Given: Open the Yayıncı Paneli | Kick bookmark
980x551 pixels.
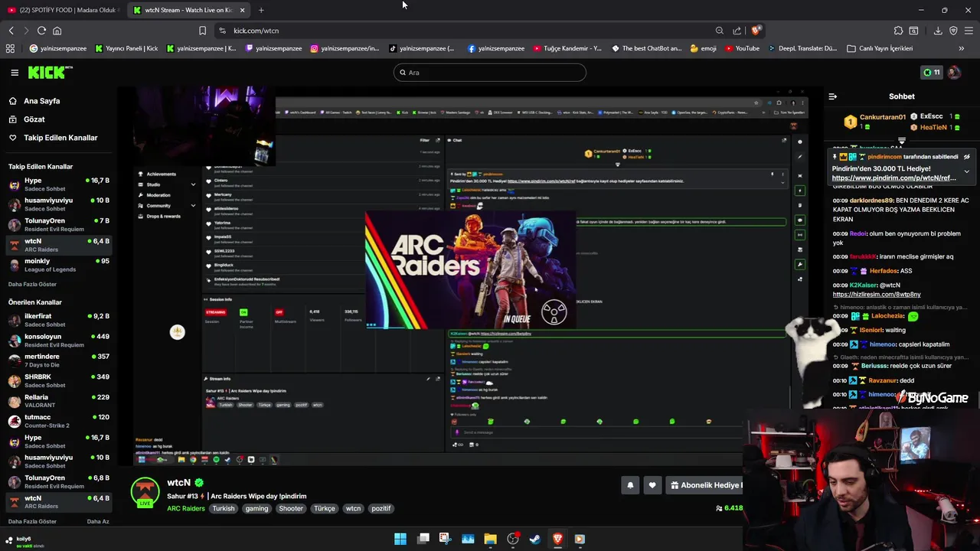Looking at the screenshot, I should (126, 48).
